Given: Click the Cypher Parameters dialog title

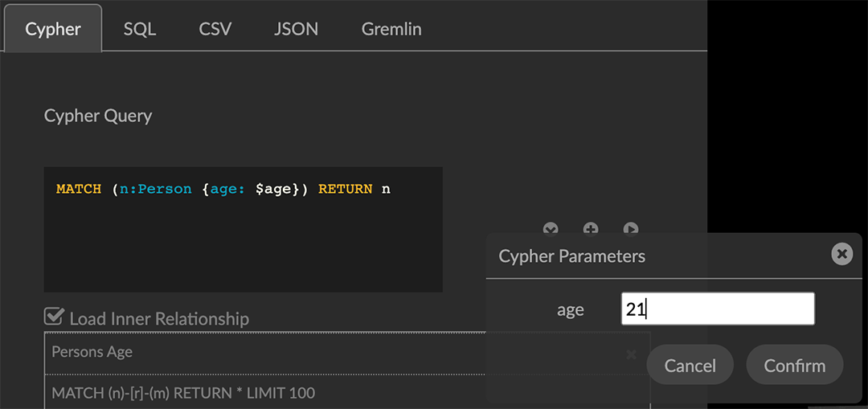Looking at the screenshot, I should click(x=572, y=256).
